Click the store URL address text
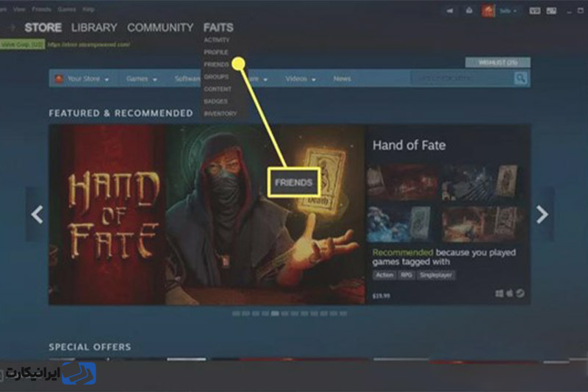 click(88, 44)
